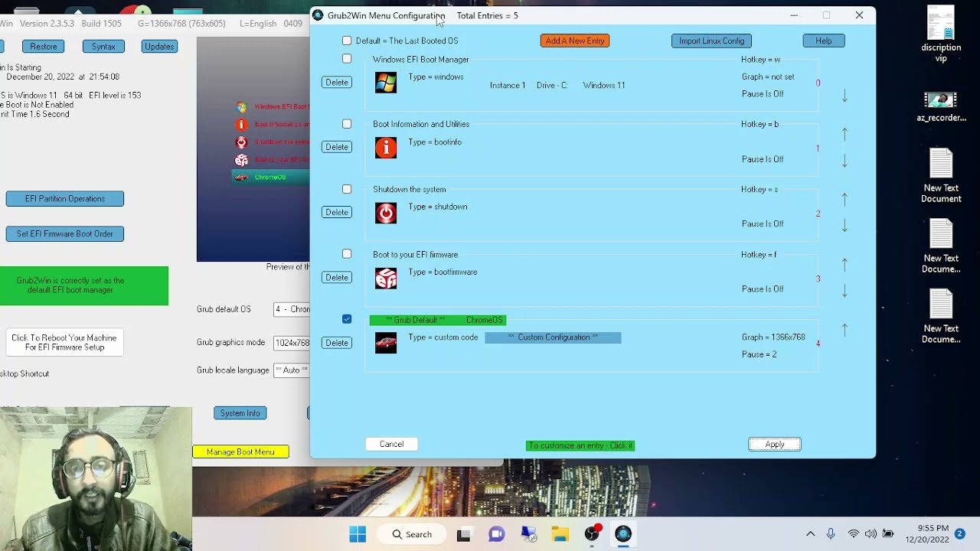Move Shutdown the system entry up
The height and width of the screenshot is (551, 980).
point(844,199)
